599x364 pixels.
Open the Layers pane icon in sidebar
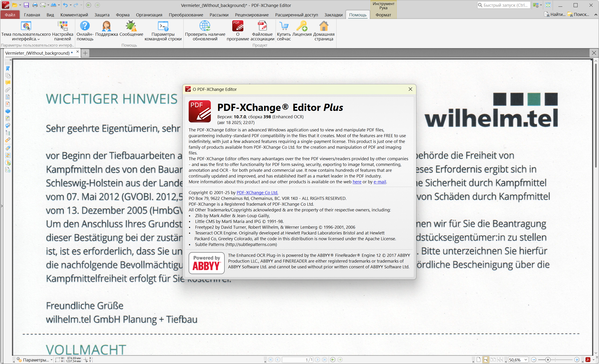8,111
